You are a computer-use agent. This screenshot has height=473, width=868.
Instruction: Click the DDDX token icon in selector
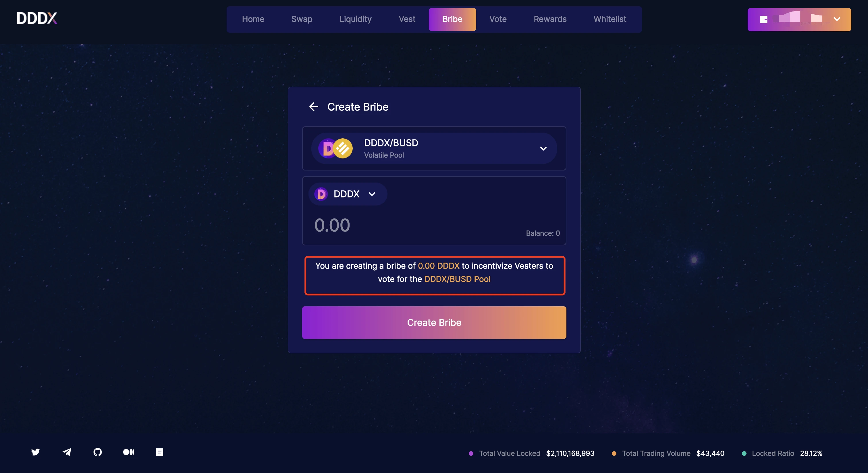click(321, 193)
